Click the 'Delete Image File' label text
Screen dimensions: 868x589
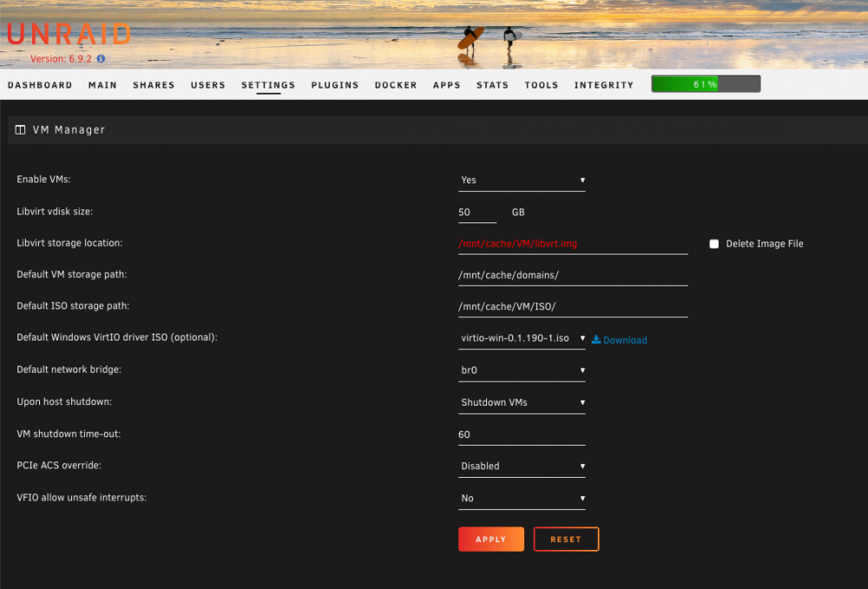pyautogui.click(x=765, y=244)
